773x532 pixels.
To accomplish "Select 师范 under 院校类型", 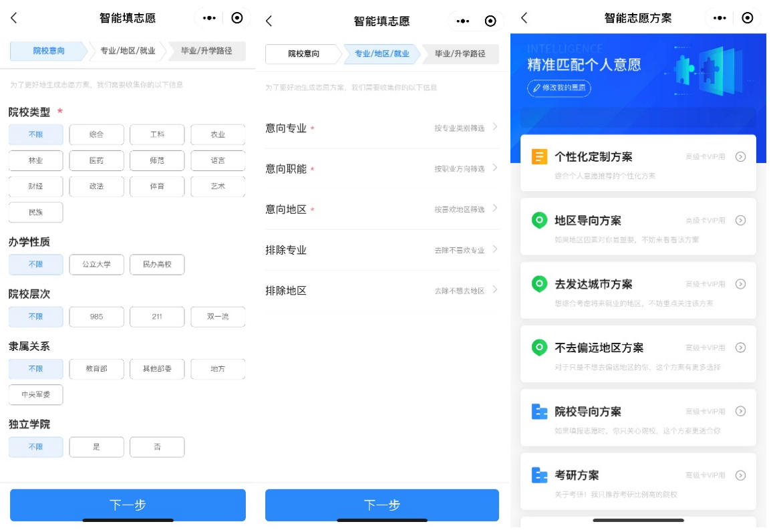I will [157, 160].
